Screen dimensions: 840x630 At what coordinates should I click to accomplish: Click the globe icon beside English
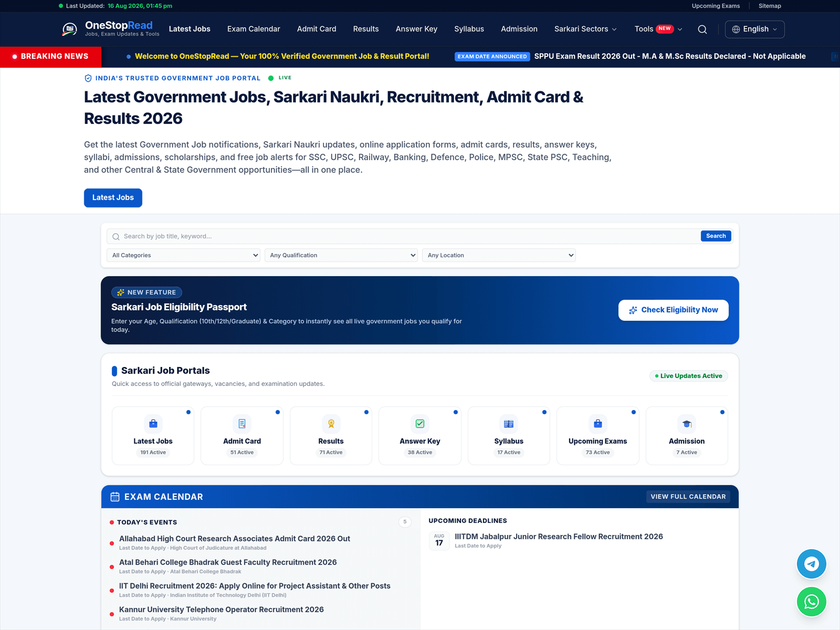736,29
